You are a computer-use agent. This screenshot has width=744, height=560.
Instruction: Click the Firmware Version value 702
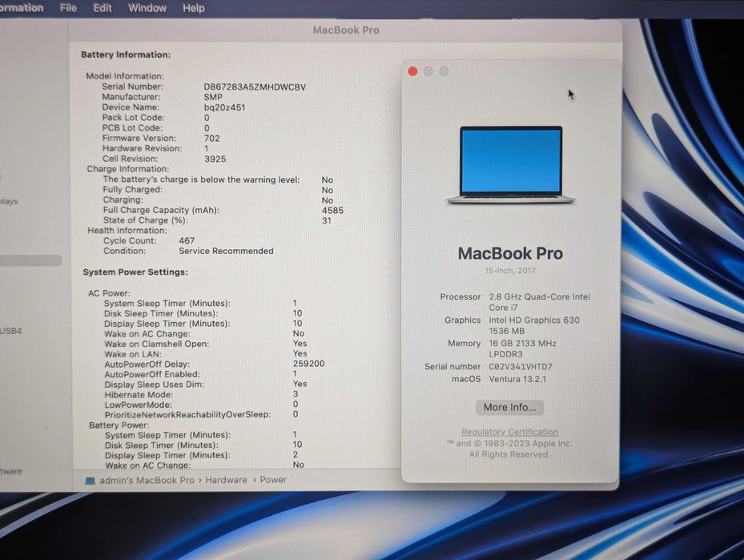[212, 138]
